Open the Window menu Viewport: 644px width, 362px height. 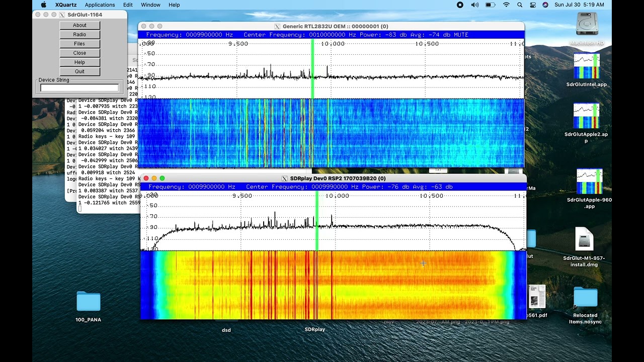tap(150, 5)
